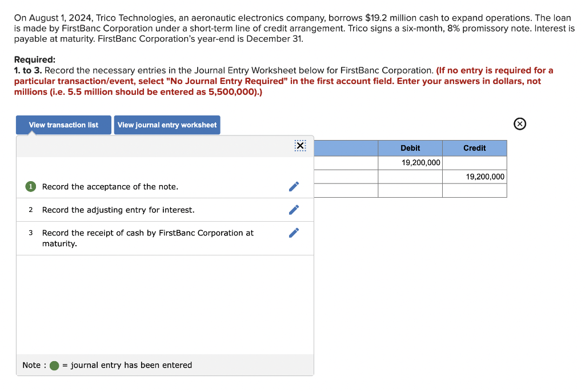585x392 pixels.
Task: Click the green dot in the Note legend
Action: tap(54, 365)
